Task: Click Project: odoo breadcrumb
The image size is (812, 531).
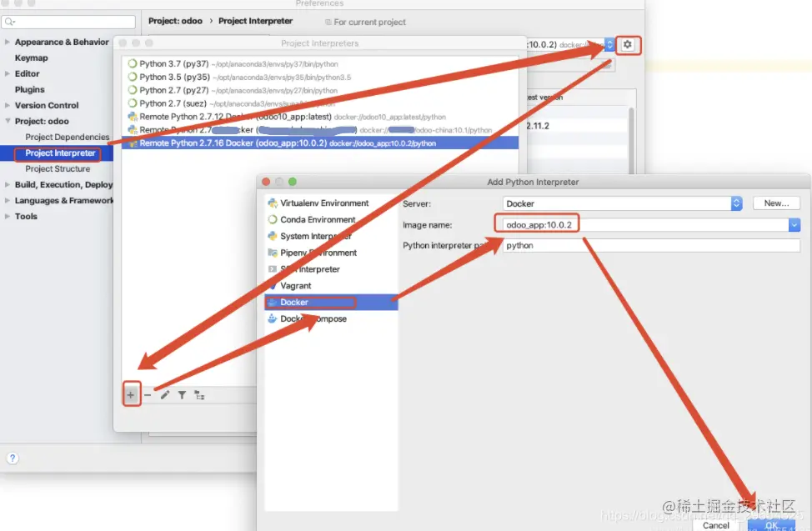Action: click(175, 21)
